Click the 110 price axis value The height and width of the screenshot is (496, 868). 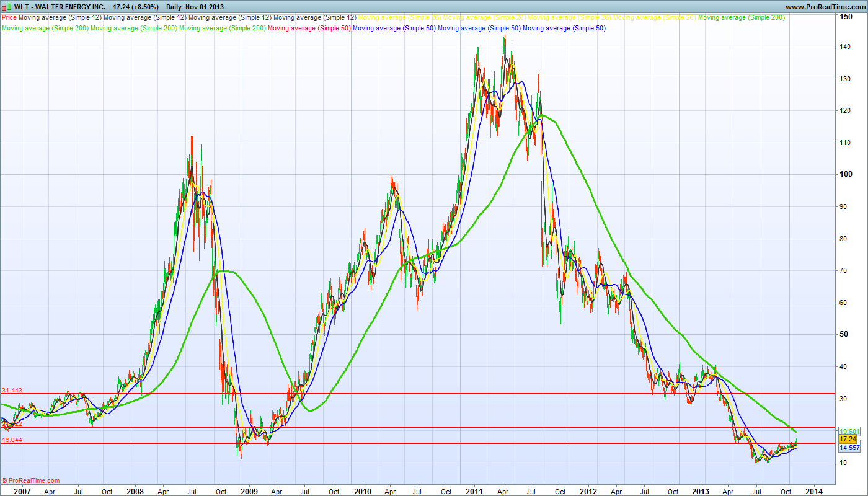click(x=846, y=143)
